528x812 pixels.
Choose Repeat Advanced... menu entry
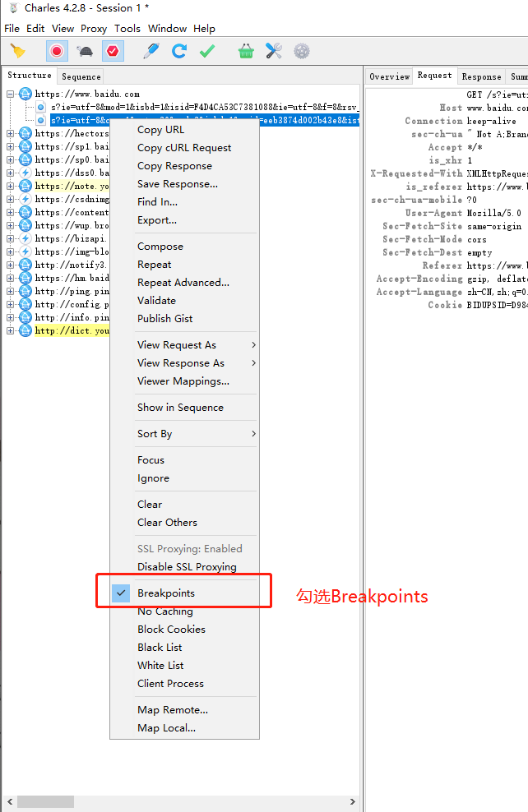click(x=183, y=282)
